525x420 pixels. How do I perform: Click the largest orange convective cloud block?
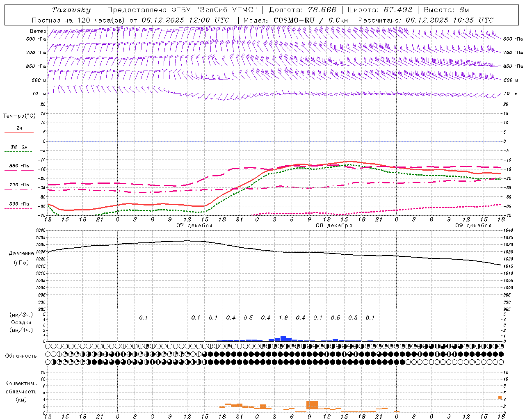(x=312, y=405)
